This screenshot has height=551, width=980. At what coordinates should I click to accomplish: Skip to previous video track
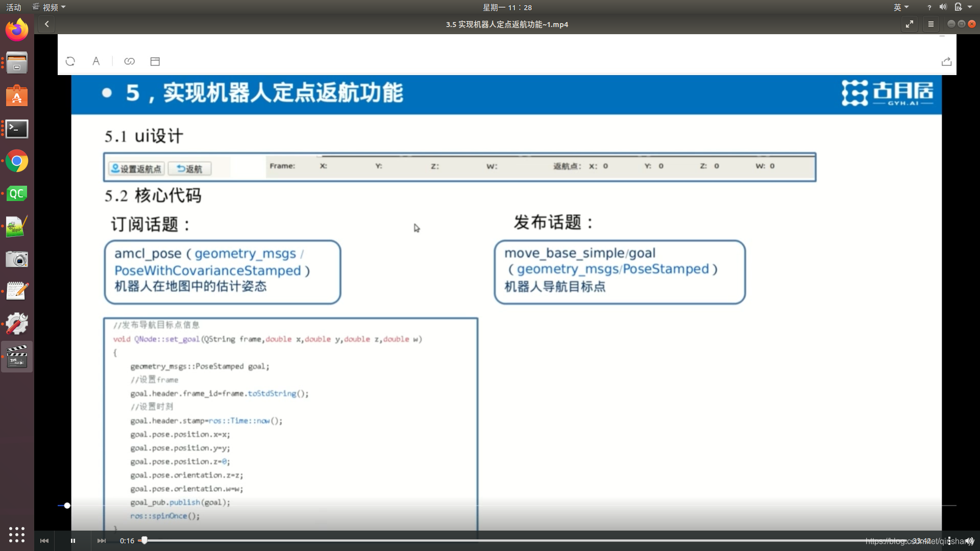click(44, 541)
